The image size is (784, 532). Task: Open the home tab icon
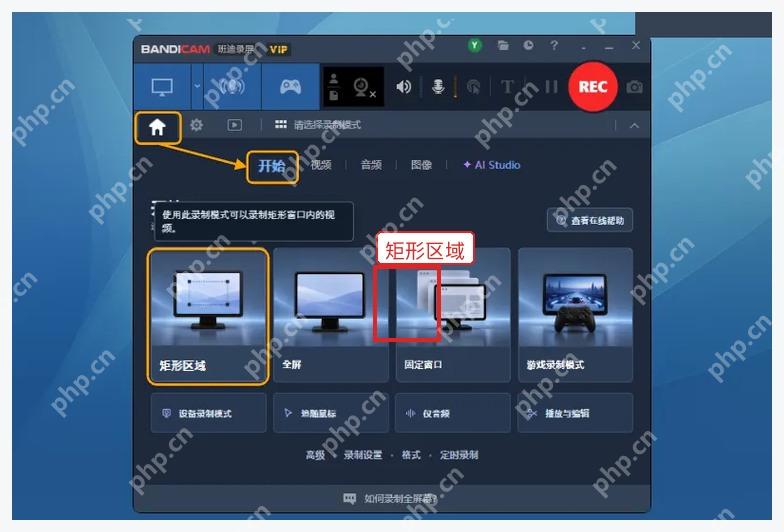(158, 128)
